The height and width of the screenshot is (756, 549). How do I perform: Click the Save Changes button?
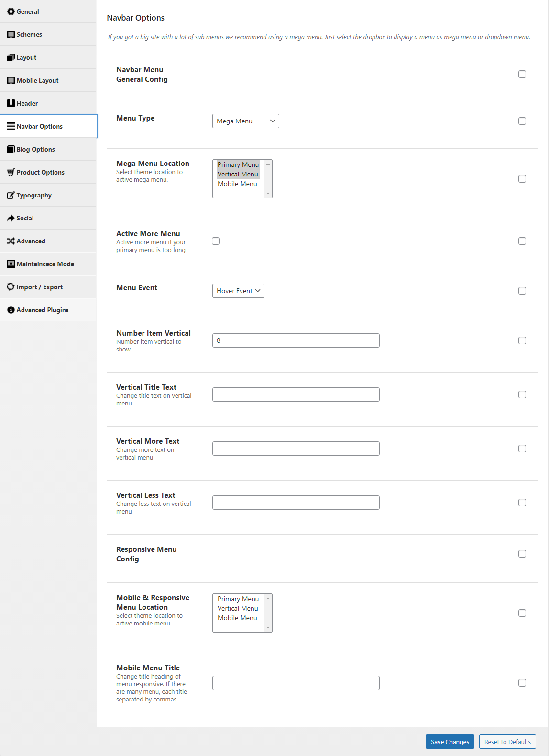450,742
